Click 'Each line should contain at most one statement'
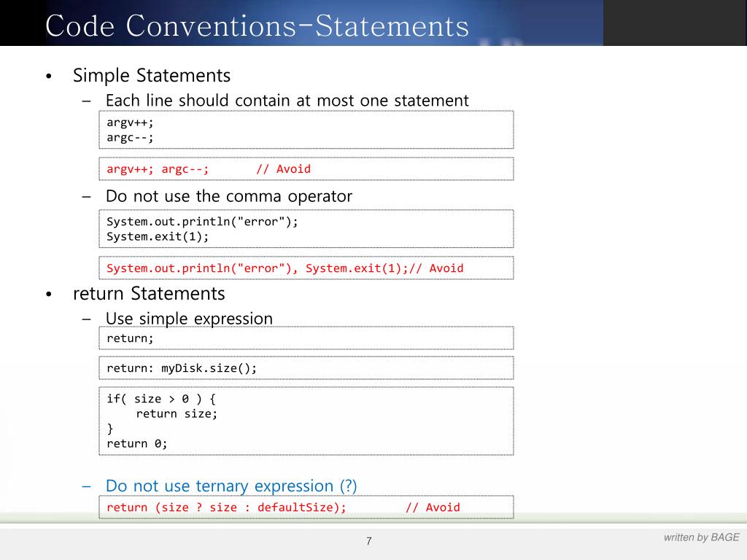The width and height of the screenshot is (747, 560). pyautogui.click(x=287, y=101)
